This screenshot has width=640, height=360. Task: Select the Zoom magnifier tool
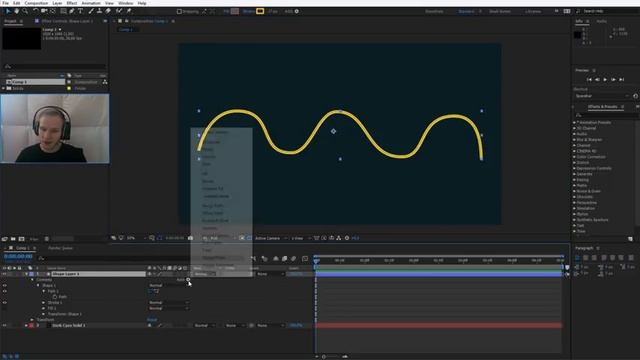[x=25, y=11]
